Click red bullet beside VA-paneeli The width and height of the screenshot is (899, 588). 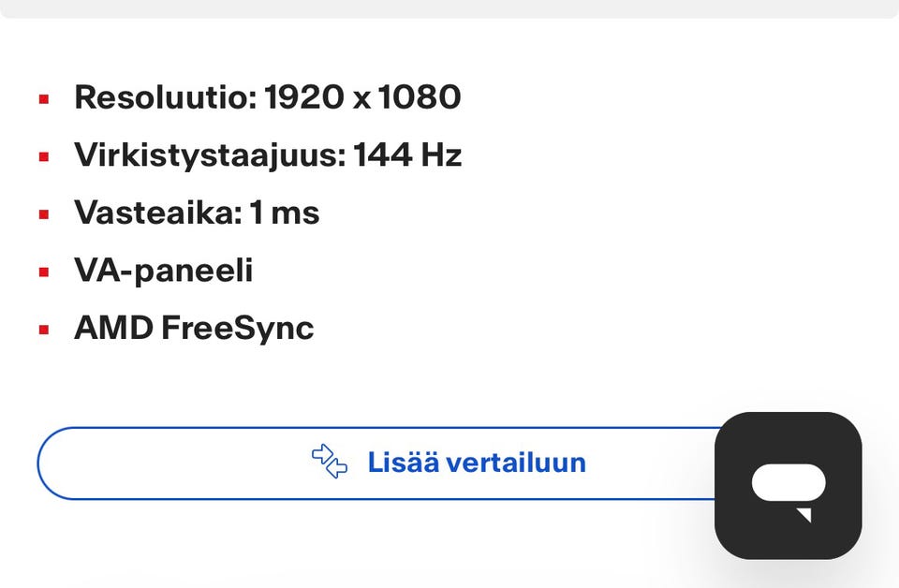(x=44, y=272)
